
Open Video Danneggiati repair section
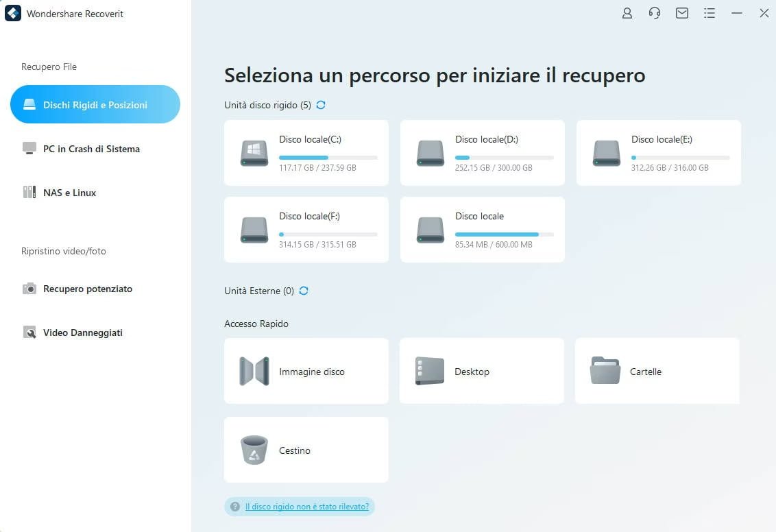click(x=82, y=332)
